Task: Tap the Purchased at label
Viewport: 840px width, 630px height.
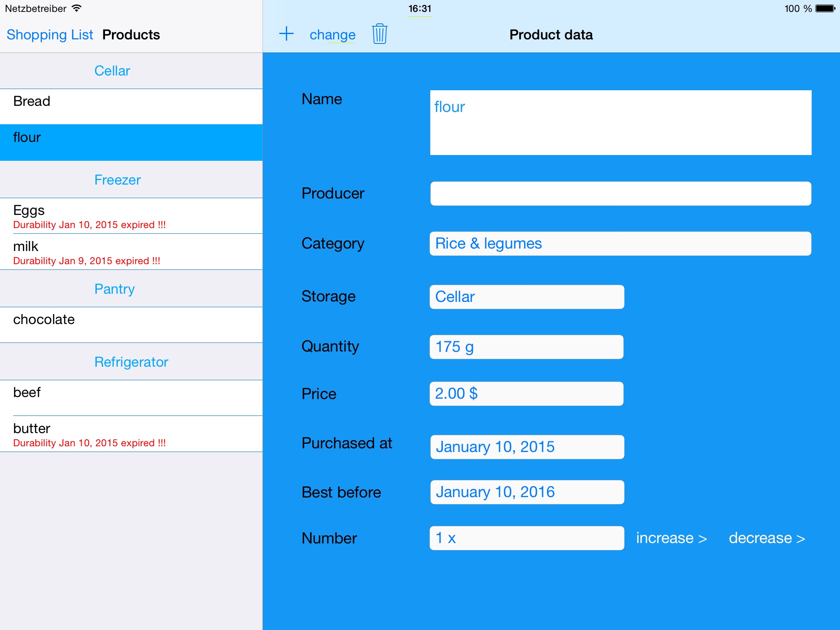Action: point(347,443)
